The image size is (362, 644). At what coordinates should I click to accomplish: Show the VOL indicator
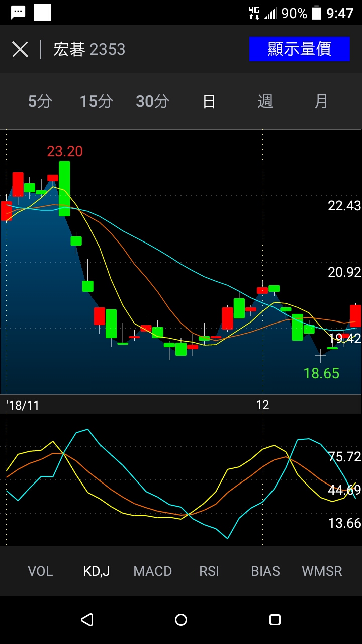pyautogui.click(x=40, y=571)
